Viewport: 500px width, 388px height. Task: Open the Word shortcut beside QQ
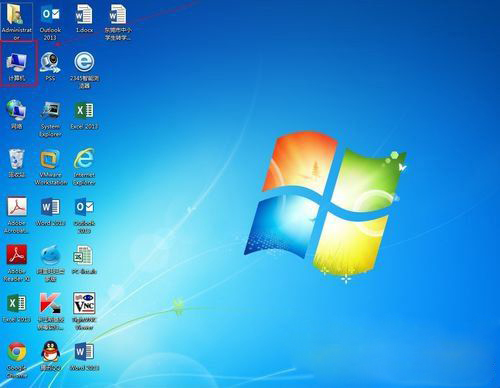[84, 352]
